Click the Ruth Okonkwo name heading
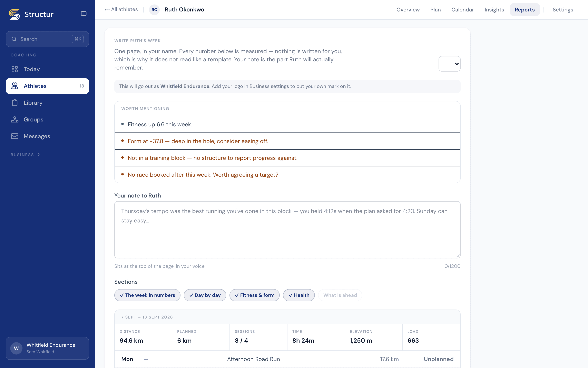588x368 pixels. coord(184,10)
